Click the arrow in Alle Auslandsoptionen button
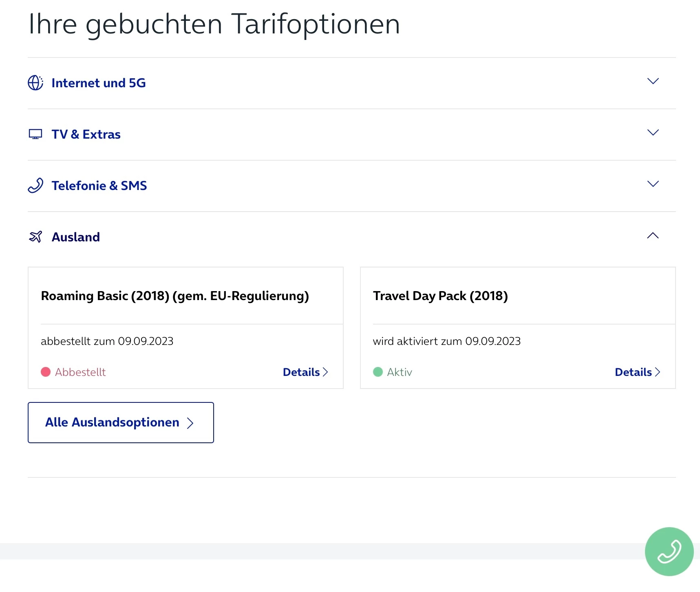The image size is (700, 592). pyautogui.click(x=190, y=423)
